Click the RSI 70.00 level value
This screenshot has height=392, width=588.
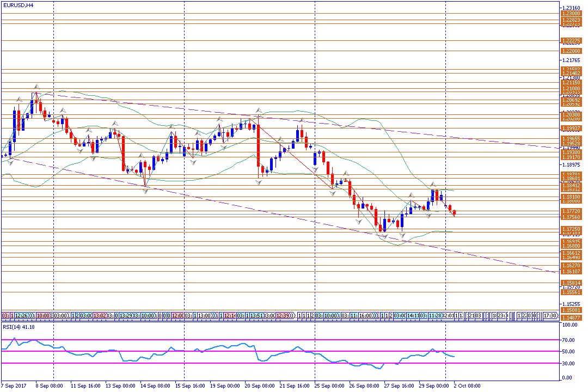(568, 340)
